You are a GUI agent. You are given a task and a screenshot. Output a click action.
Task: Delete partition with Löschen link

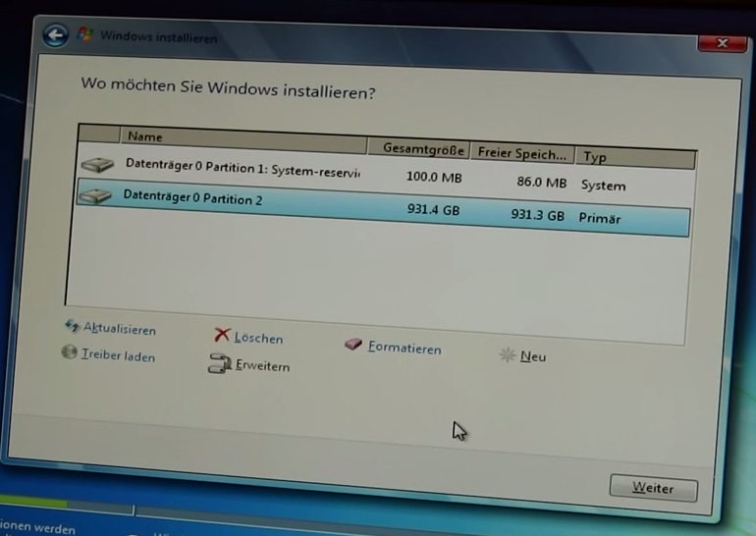coord(258,338)
